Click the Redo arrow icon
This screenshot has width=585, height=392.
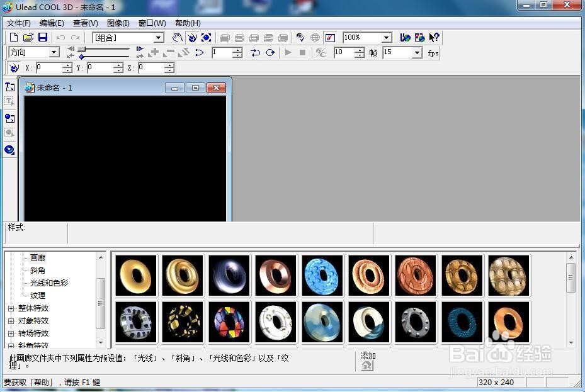[76, 38]
